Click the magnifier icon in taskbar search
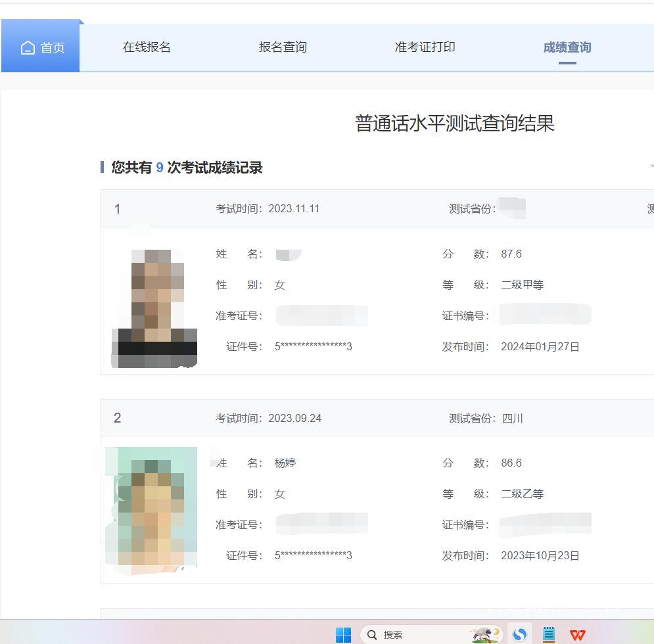This screenshot has width=654, height=644. (371, 634)
